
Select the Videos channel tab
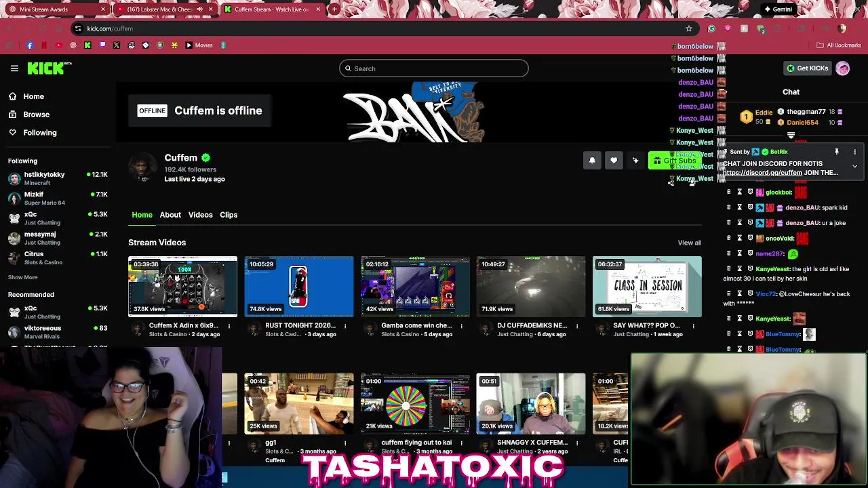click(200, 215)
